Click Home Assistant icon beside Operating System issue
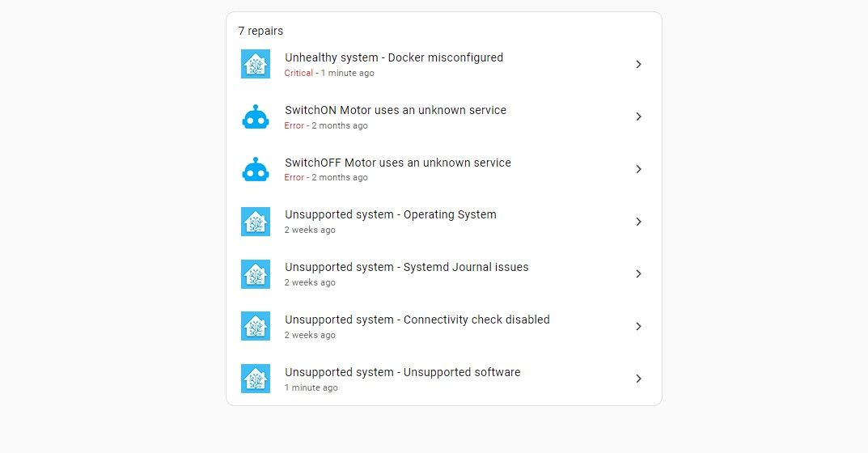Screen dimensions: 868x453 [x=256, y=222]
